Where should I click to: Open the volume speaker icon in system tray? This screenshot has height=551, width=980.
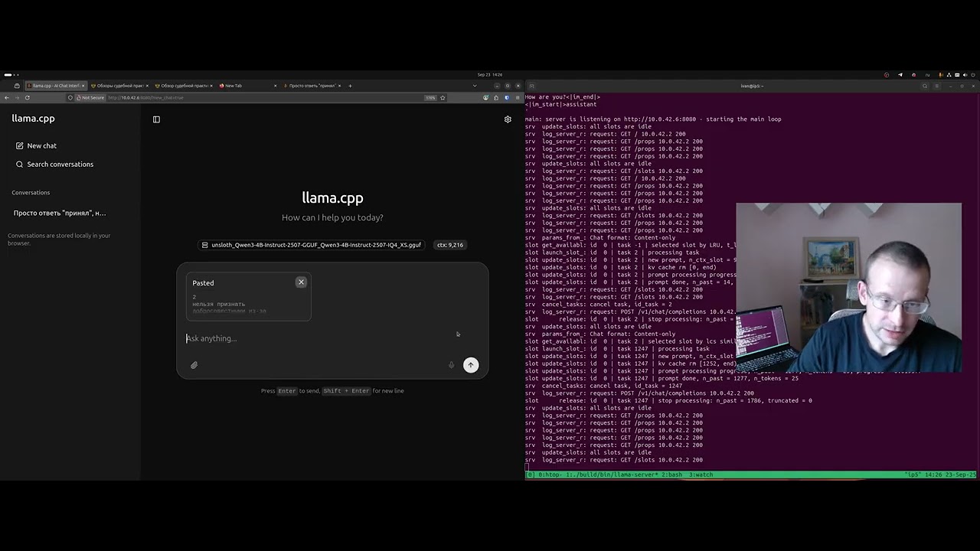(x=965, y=75)
